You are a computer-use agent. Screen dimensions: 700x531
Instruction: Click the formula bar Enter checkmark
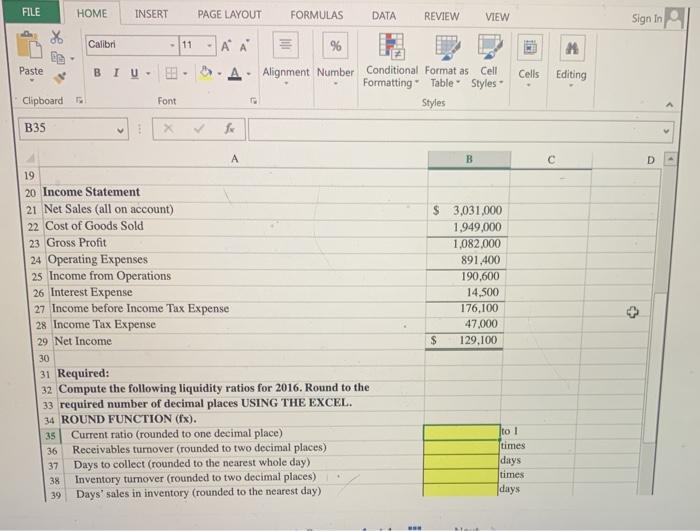pyautogui.click(x=199, y=129)
